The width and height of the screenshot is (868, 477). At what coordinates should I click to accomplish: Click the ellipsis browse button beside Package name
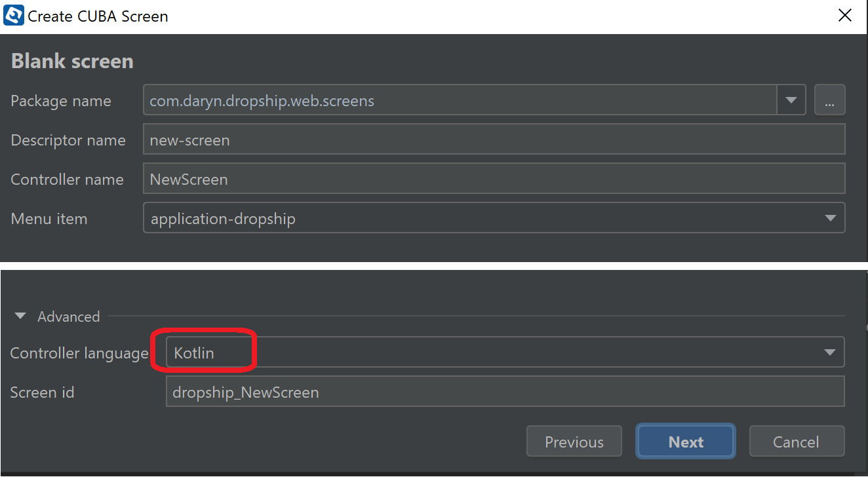(829, 100)
